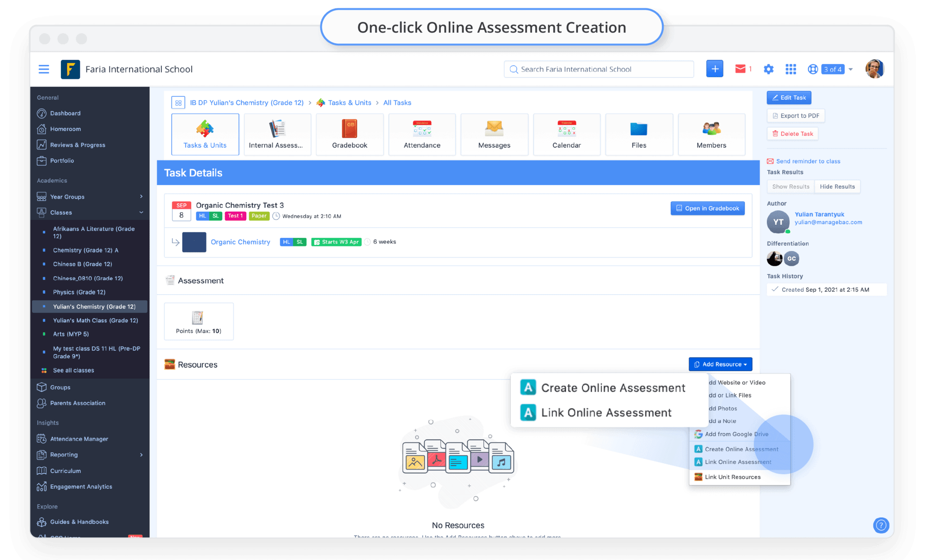
Task: Switch to the Internal Assessment tab
Action: click(x=277, y=134)
